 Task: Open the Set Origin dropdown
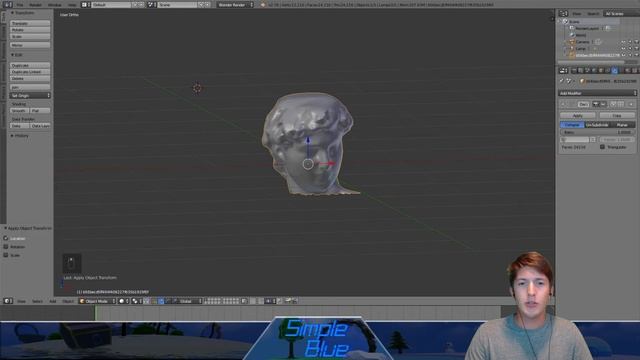coord(30,96)
